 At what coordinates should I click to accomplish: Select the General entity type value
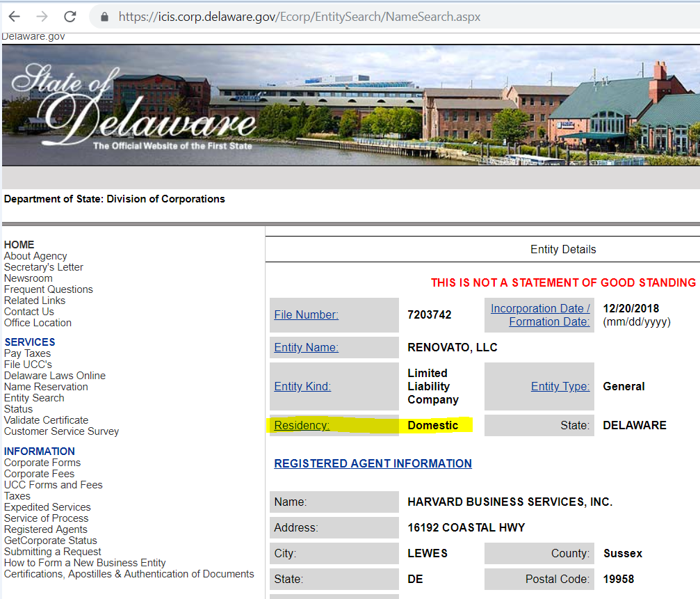pos(624,386)
